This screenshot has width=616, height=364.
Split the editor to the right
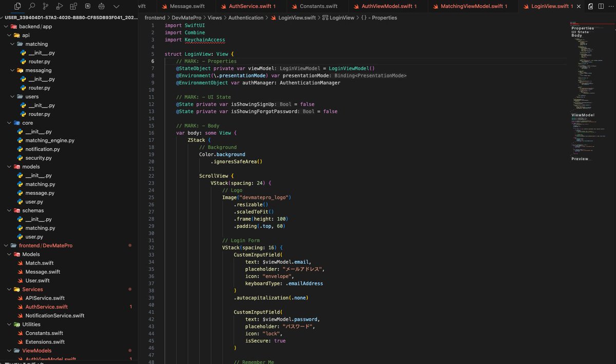coord(600,6)
